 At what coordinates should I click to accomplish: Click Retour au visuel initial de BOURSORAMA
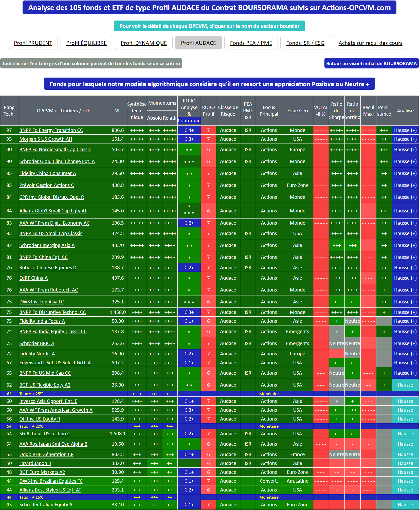point(371,63)
